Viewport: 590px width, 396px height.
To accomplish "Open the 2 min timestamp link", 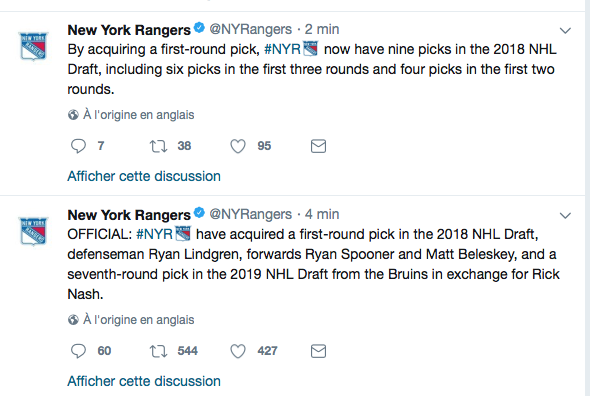I will [x=322, y=29].
